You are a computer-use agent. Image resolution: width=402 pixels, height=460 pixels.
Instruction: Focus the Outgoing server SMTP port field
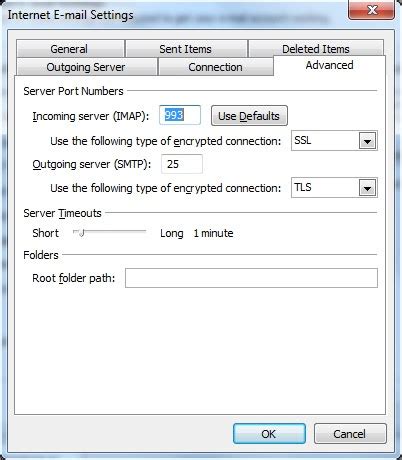[182, 164]
